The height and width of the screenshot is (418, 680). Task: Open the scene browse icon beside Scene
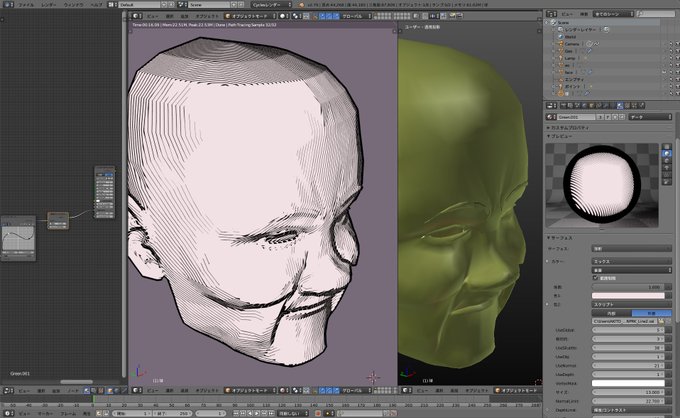182,5
